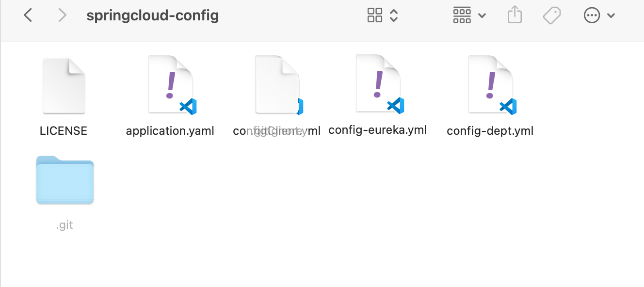Click the springcloud-config window title

[x=152, y=16]
